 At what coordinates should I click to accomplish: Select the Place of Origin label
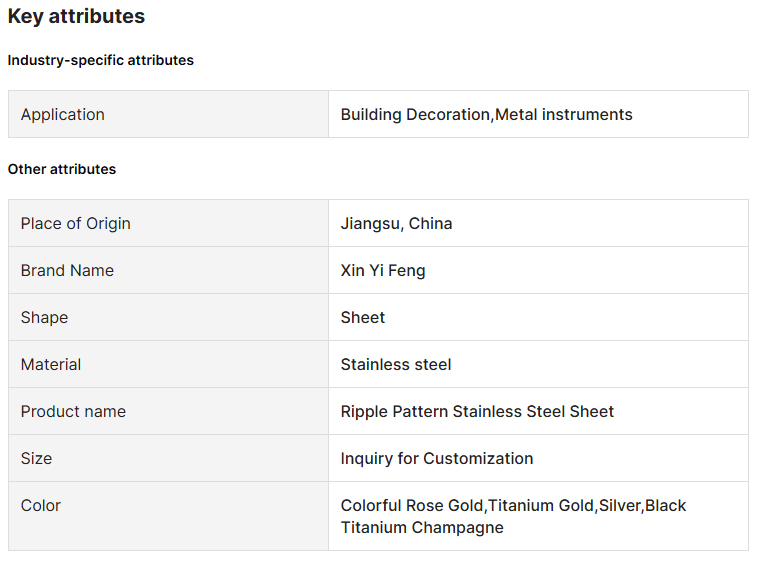click(76, 223)
